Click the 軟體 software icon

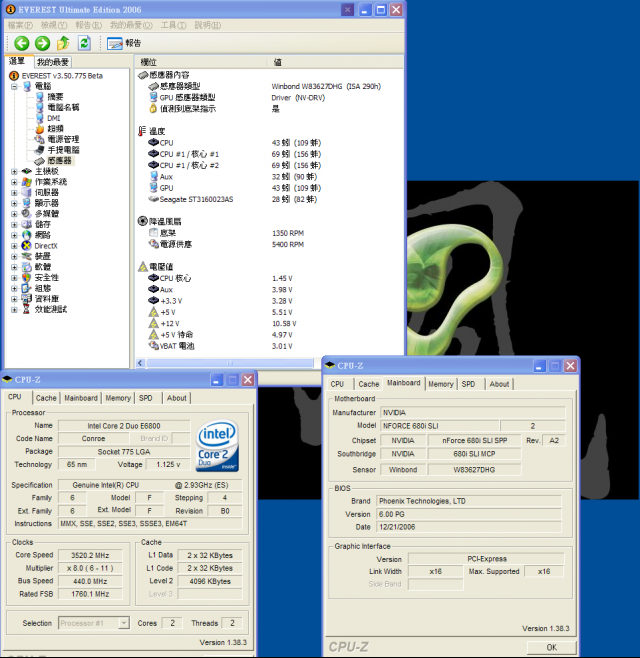26,267
